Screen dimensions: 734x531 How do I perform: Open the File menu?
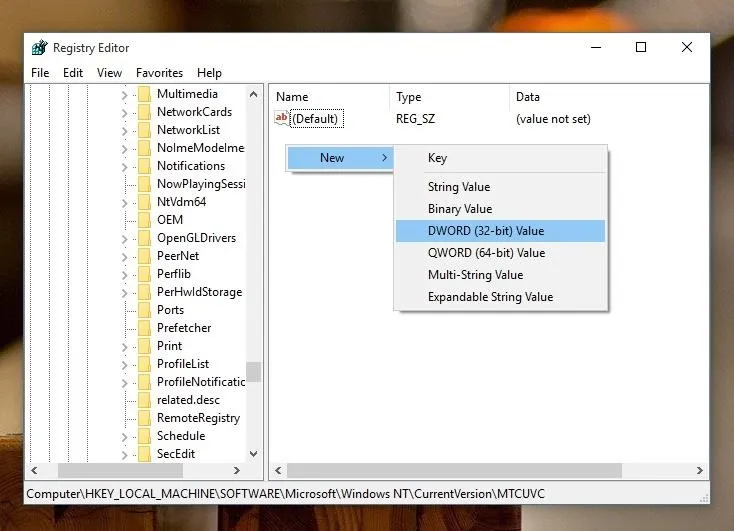click(40, 73)
